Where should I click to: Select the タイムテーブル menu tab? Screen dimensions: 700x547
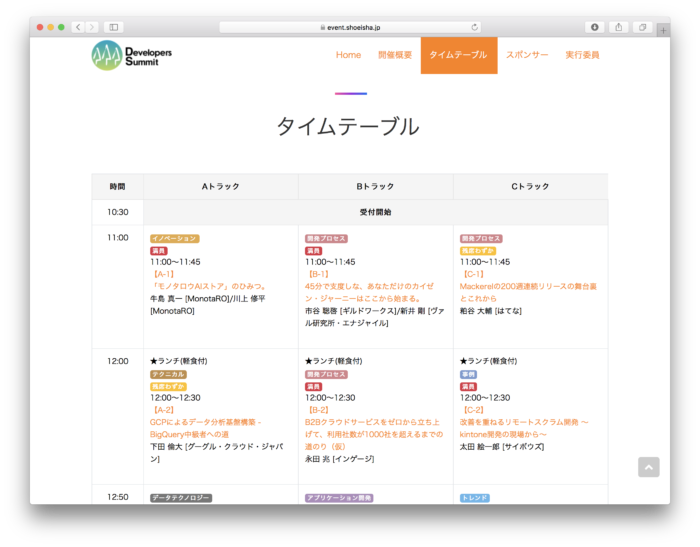(x=459, y=55)
